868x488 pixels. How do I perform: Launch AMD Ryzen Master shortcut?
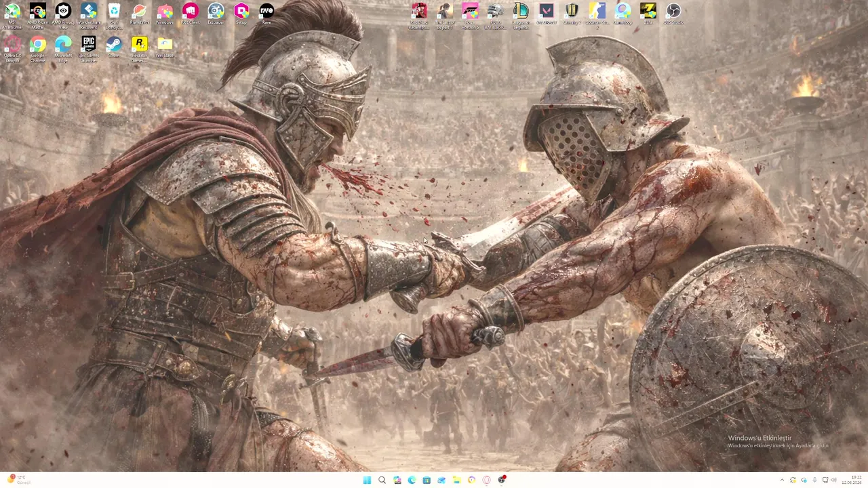[x=38, y=16]
